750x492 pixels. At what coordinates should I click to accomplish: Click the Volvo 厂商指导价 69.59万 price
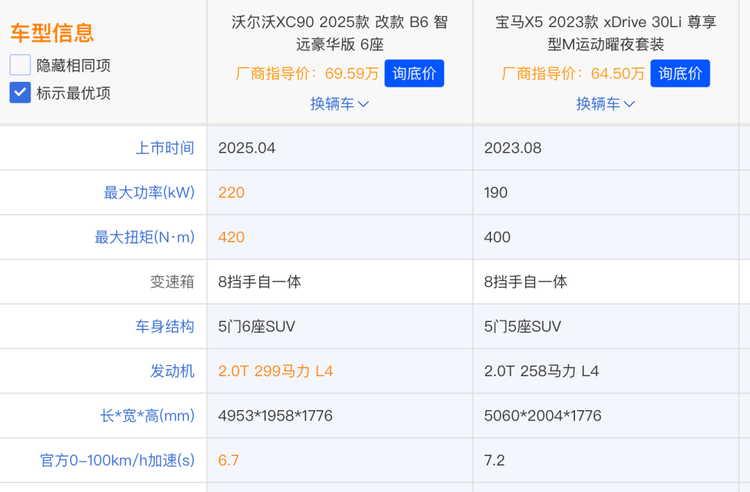pyautogui.click(x=305, y=73)
